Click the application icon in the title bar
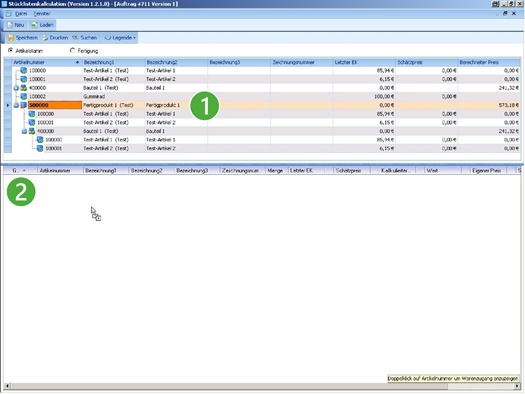The width and height of the screenshot is (525, 394). click(x=4, y=4)
